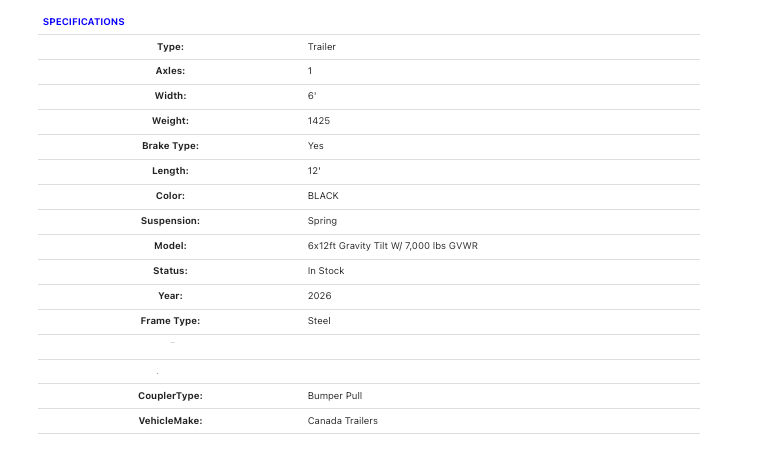The image size is (782, 469).
Task: Select the Spring suspension value
Action: point(322,221)
